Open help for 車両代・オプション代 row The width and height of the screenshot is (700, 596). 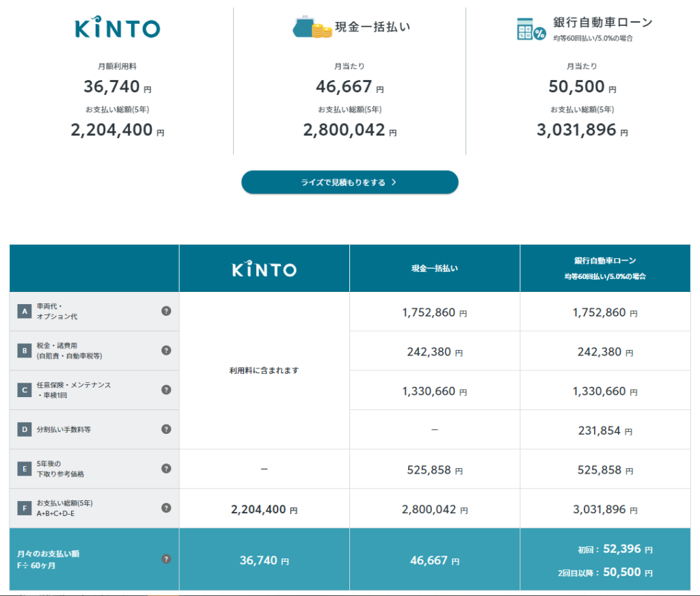[166, 311]
